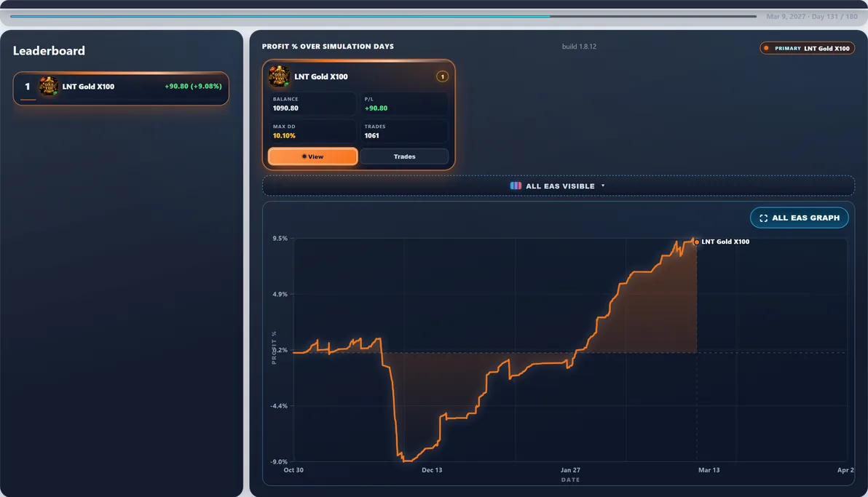The height and width of the screenshot is (497, 868).
Task: Click the simulation progress bar at top
Action: click(383, 17)
